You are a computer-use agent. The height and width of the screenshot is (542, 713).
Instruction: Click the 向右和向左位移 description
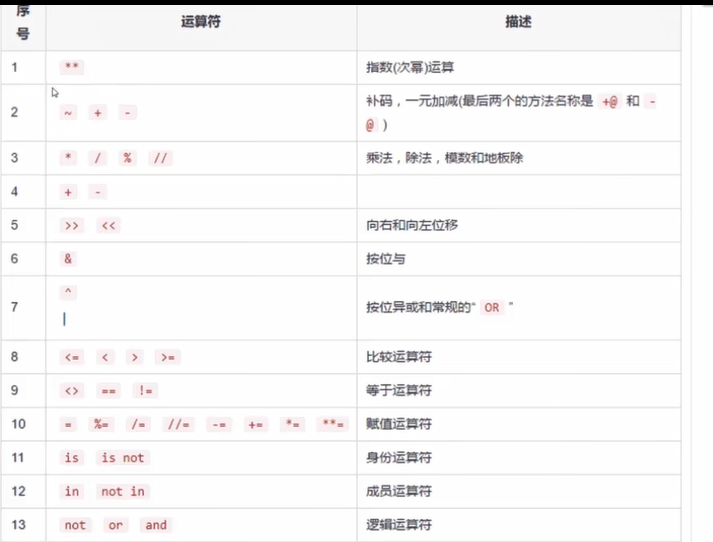(412, 225)
